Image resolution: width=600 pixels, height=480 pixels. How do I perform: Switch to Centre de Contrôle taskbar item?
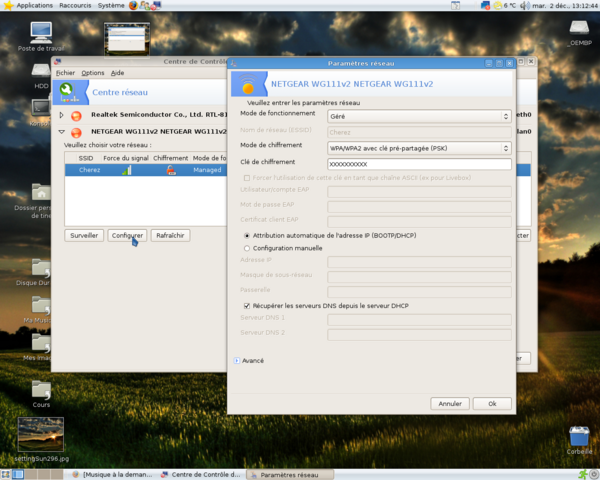[201, 475]
